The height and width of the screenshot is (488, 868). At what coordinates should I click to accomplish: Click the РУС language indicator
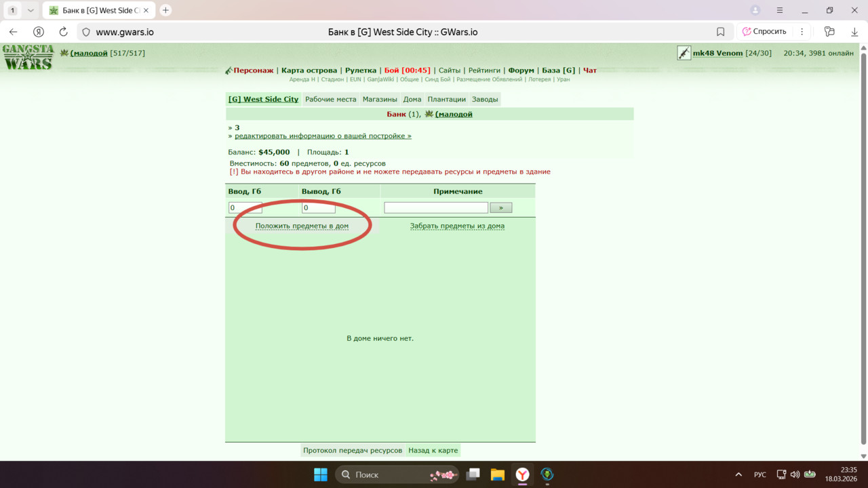760,474
